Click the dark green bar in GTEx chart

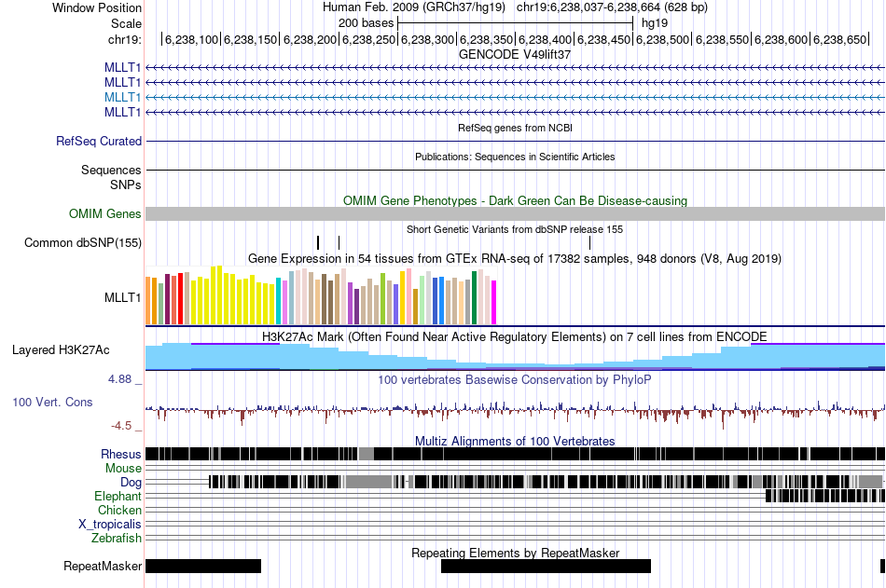pos(474,297)
